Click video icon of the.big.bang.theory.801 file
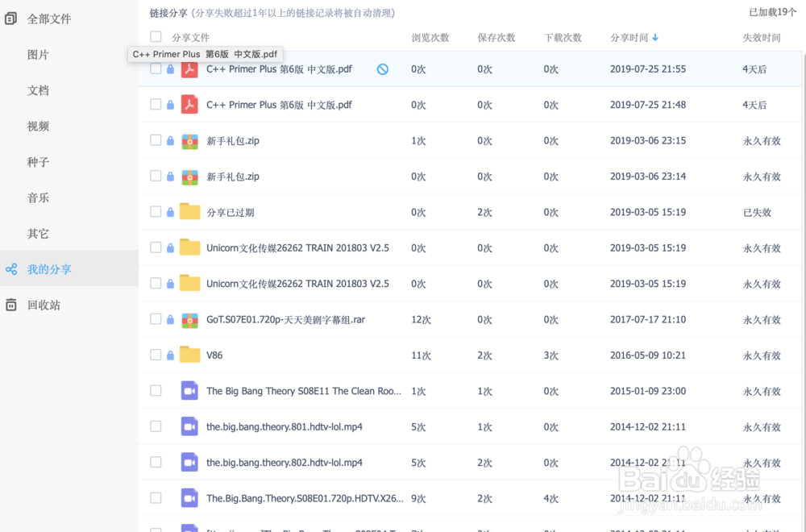 pyautogui.click(x=189, y=426)
